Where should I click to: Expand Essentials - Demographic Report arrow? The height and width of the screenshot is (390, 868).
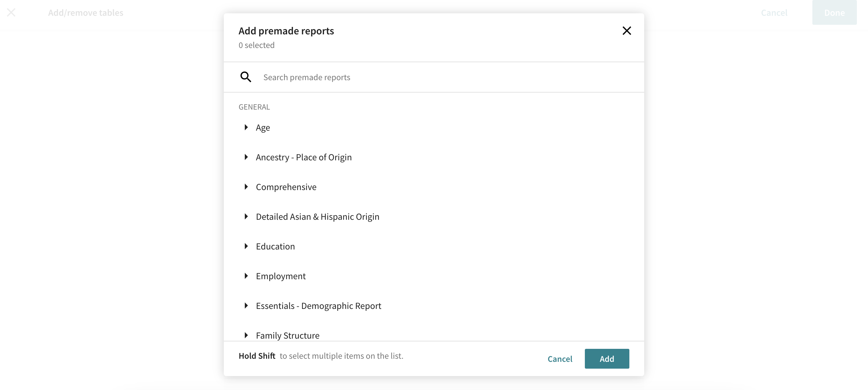click(x=246, y=305)
